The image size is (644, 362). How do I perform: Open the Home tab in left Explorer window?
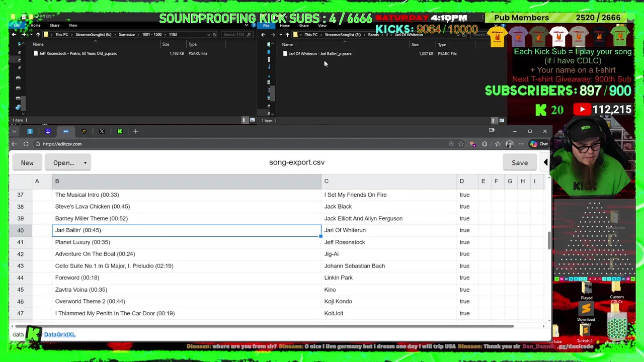[x=35, y=25]
